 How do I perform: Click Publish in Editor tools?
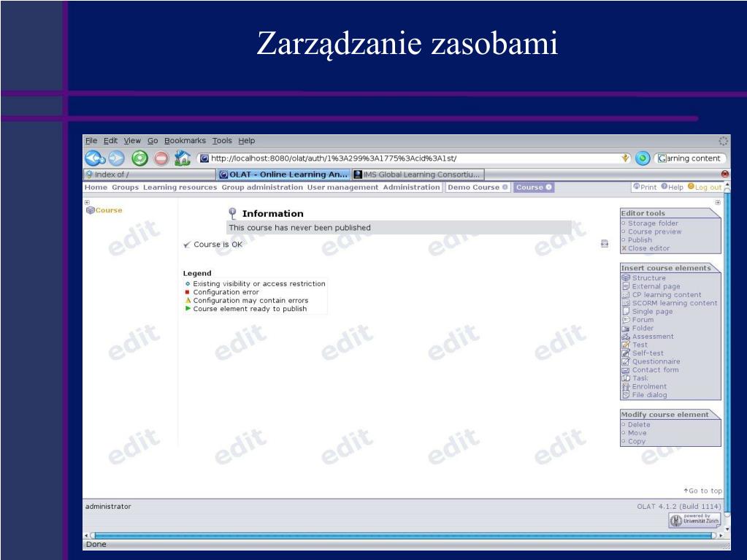point(640,240)
